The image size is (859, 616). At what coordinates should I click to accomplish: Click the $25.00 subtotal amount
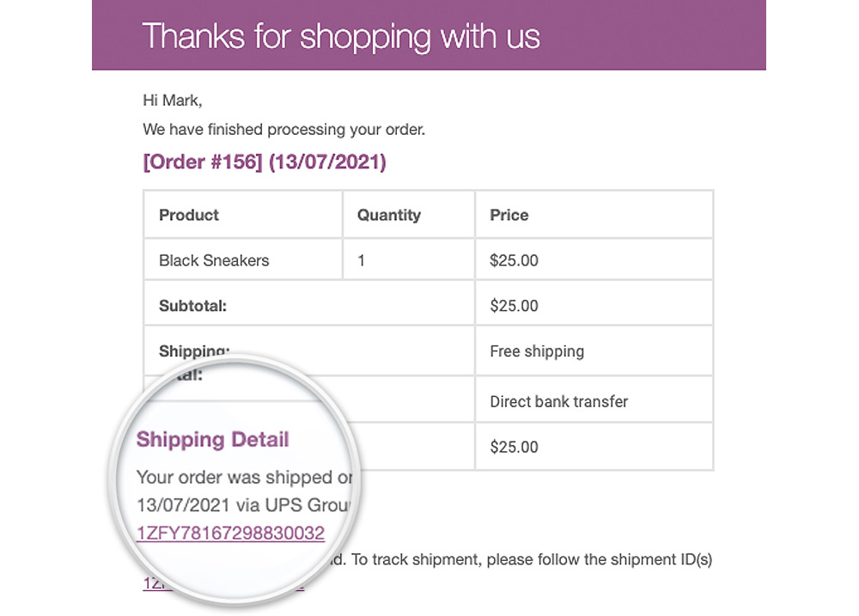tap(514, 306)
